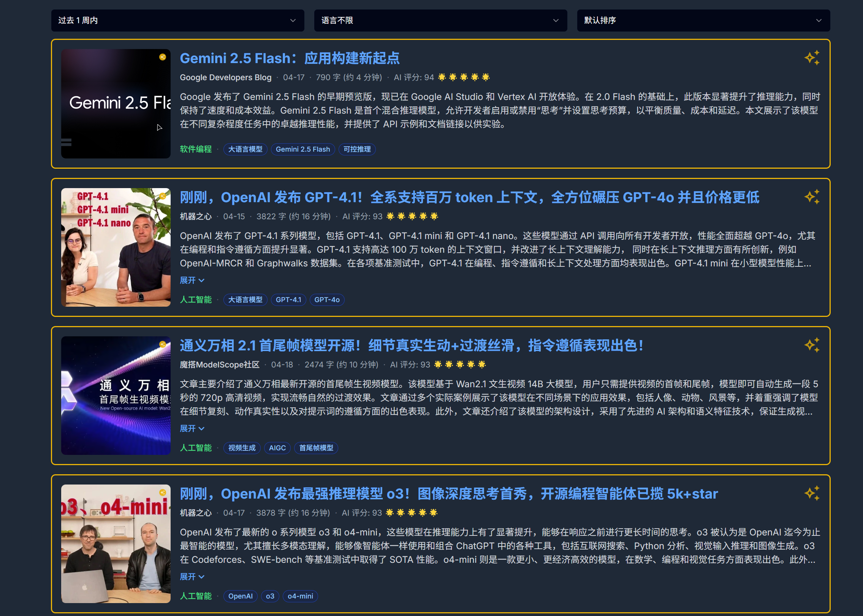Viewport: 863px width, 616px height.
Task: Click sparkle AI icon on Gemini 2.5 Flash card
Action: coord(812,58)
